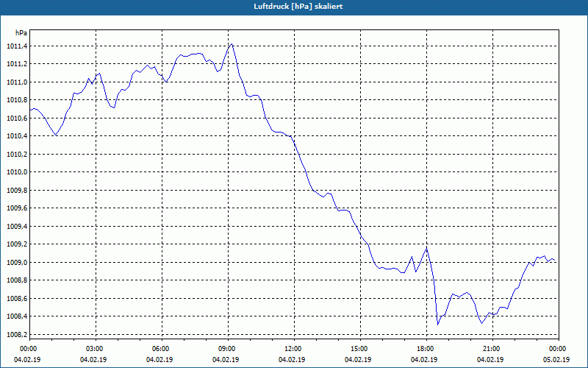Viewport: 588px width, 368px height.
Task: Click the 03:00 time label
Action: coord(94,349)
